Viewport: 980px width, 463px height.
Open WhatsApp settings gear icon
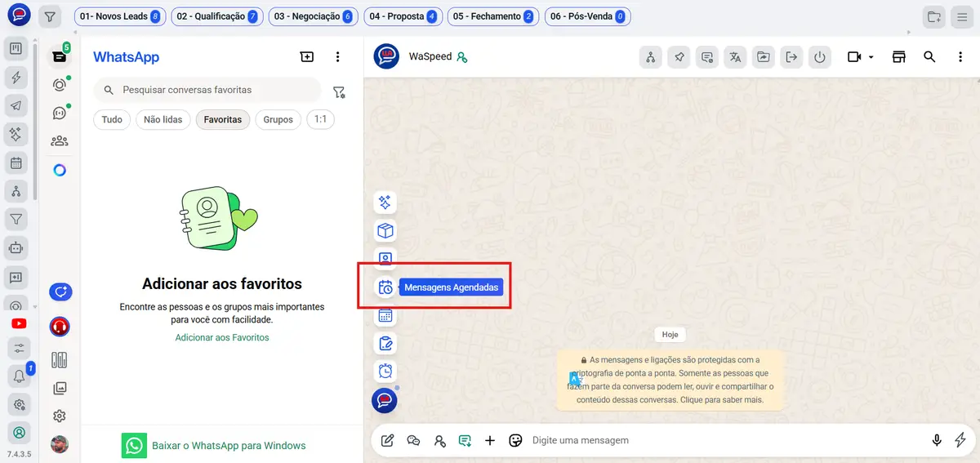tap(59, 416)
